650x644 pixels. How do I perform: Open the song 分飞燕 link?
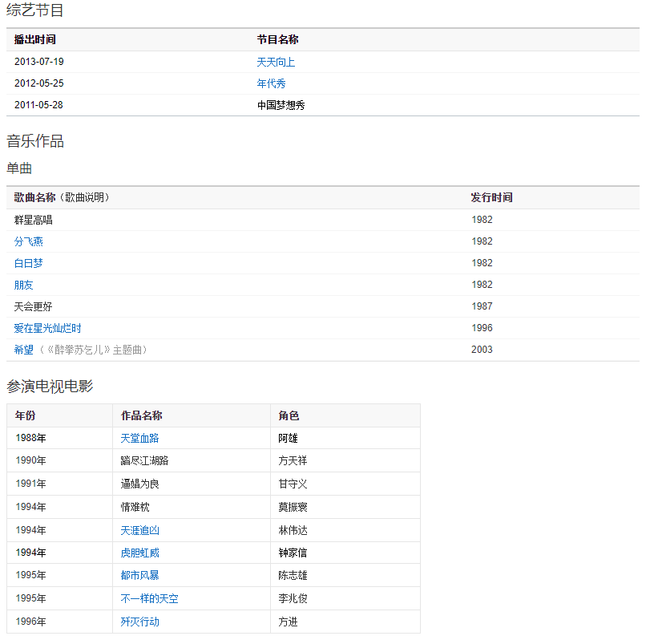tap(28, 241)
